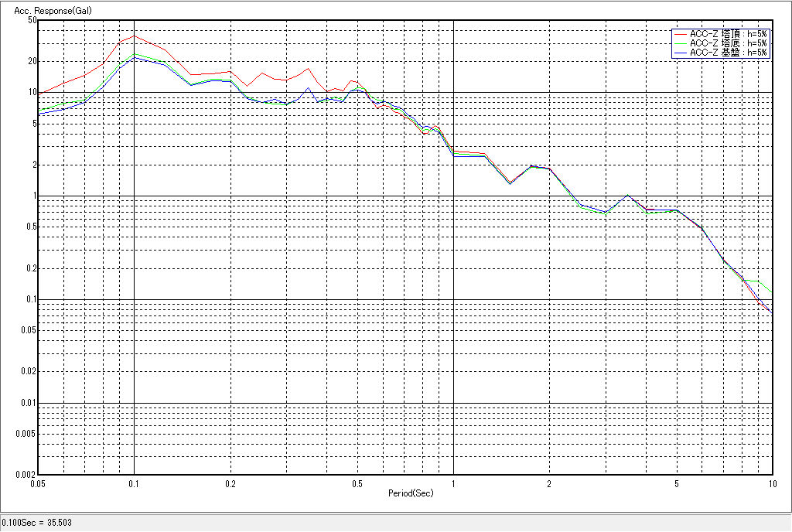Click the 0.01 tick on the response axis
The width and height of the screenshot is (792, 532).
pyautogui.click(x=27, y=403)
